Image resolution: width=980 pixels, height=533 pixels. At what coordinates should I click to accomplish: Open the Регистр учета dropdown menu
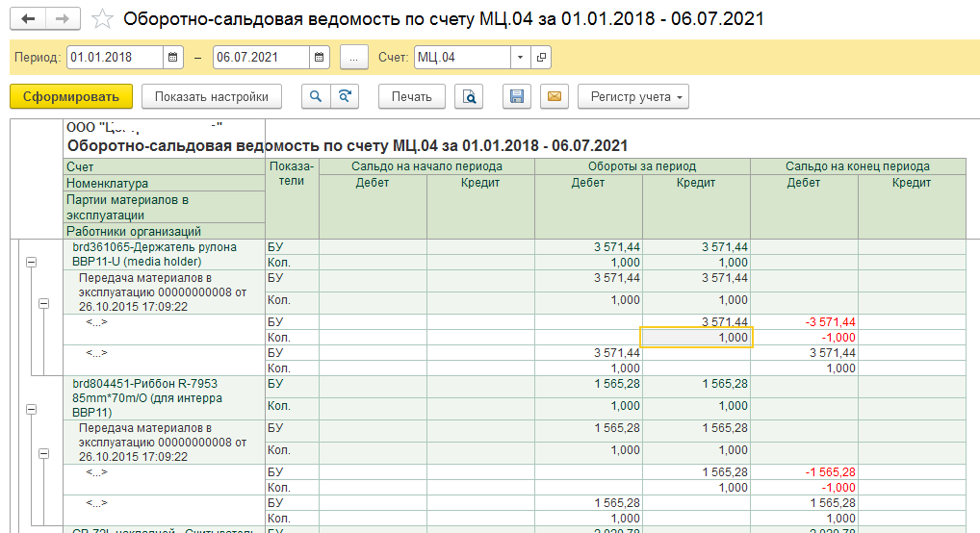(633, 96)
